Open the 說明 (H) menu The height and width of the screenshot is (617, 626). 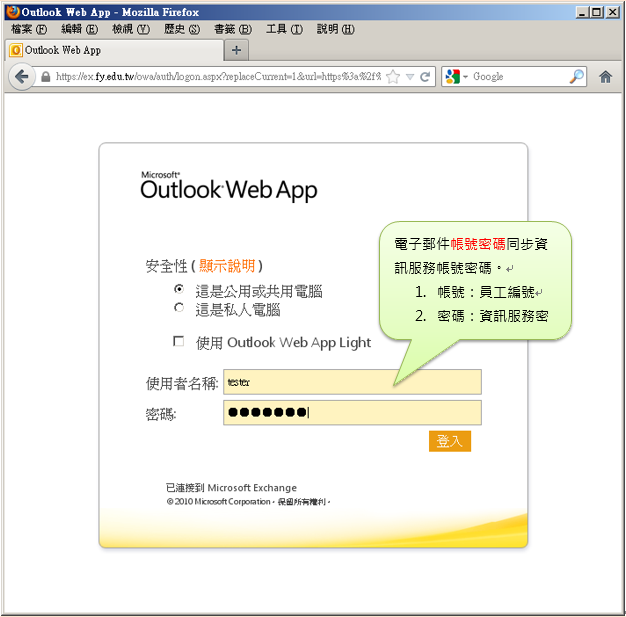[335, 29]
